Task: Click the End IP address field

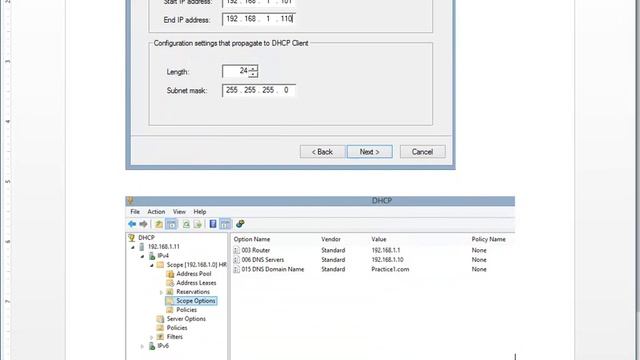Action: click(259, 19)
